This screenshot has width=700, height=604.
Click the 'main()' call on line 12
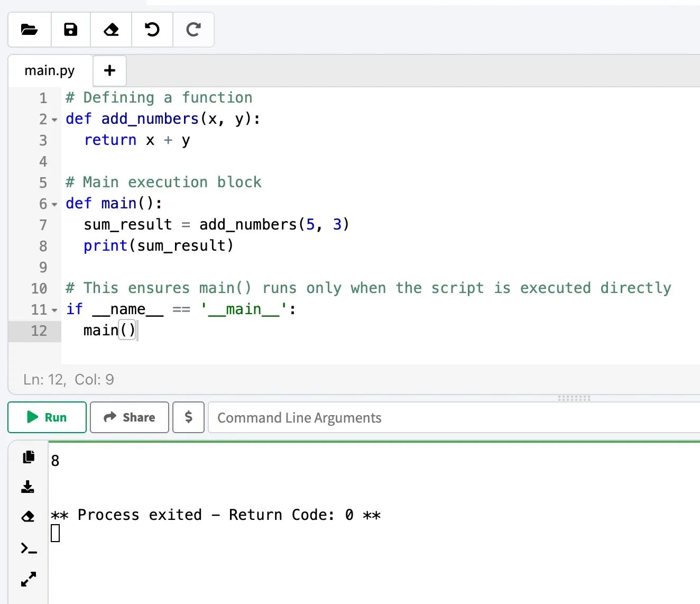click(110, 331)
